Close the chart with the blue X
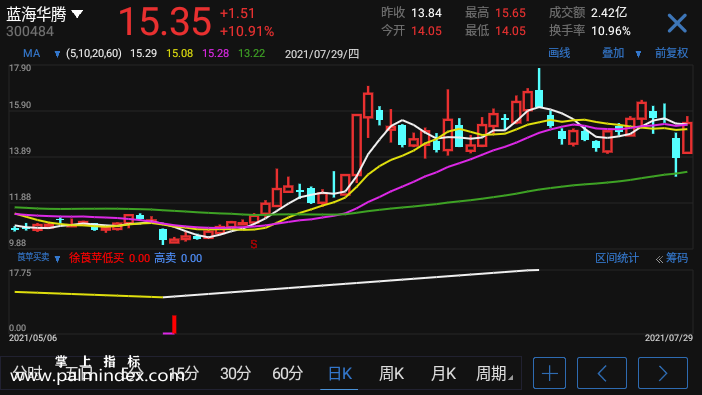702x395 pixels. click(676, 23)
